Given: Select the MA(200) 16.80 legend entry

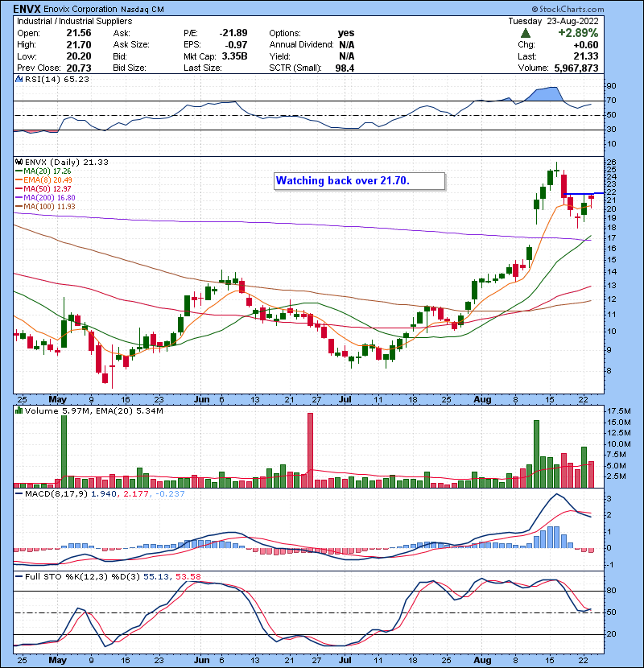Looking at the screenshot, I should click(45, 198).
